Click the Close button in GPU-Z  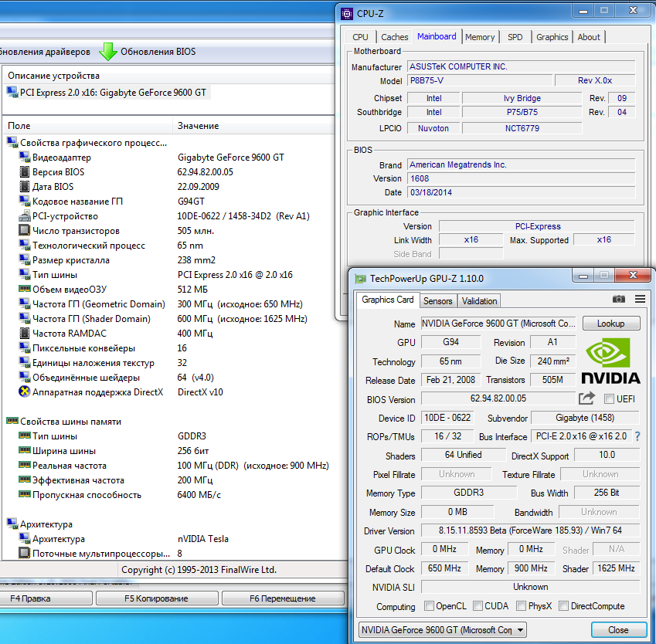618,630
